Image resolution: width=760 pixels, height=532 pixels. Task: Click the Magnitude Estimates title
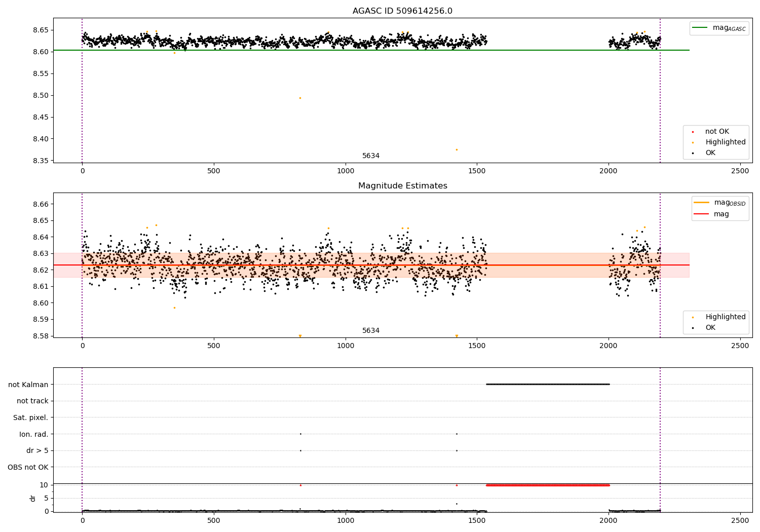pyautogui.click(x=402, y=185)
